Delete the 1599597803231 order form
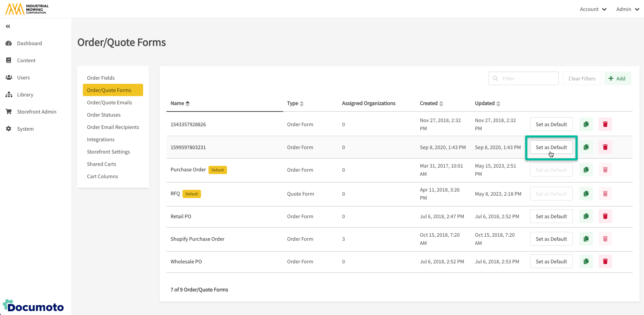The image size is (644, 315). 605,147
